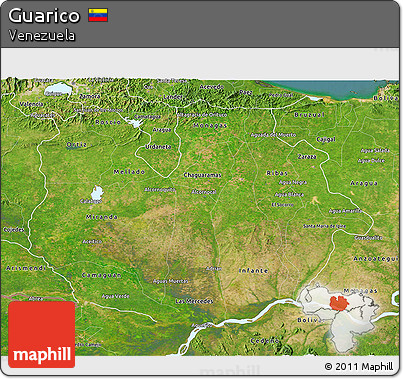Click the Cojedes map label

tap(14, 229)
